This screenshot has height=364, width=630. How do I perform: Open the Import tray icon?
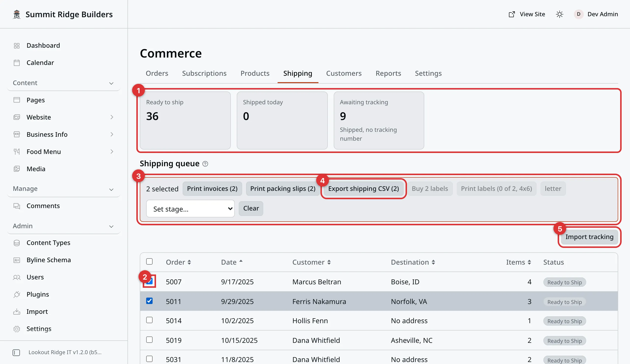pos(17,312)
